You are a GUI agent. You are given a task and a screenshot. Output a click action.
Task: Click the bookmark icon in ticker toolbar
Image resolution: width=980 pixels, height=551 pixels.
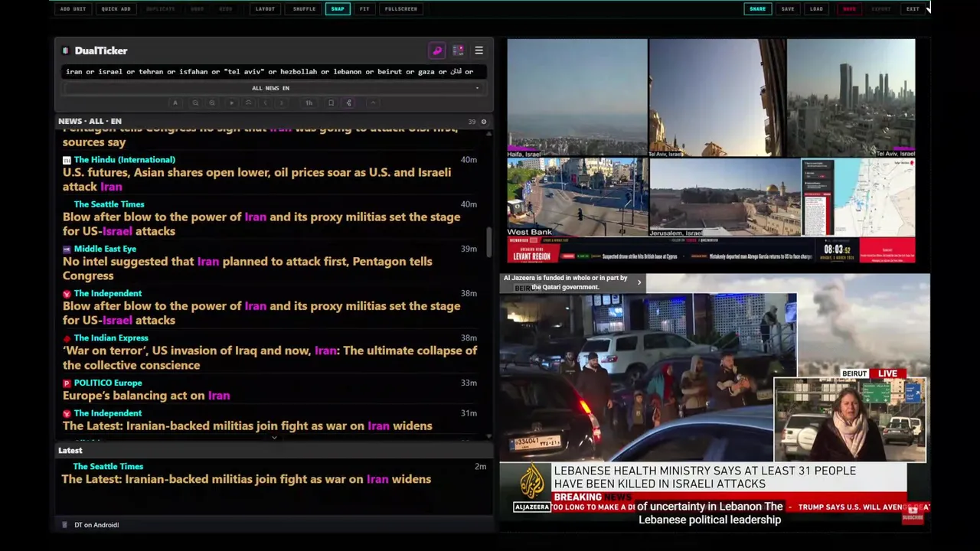pyautogui.click(x=331, y=103)
